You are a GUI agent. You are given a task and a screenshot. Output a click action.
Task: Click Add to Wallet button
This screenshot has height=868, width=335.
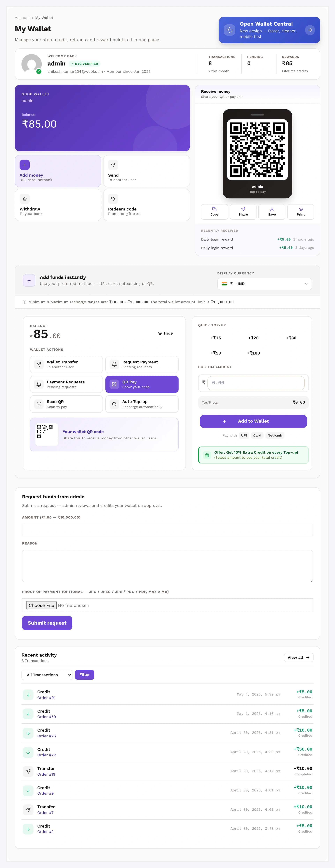point(254,421)
